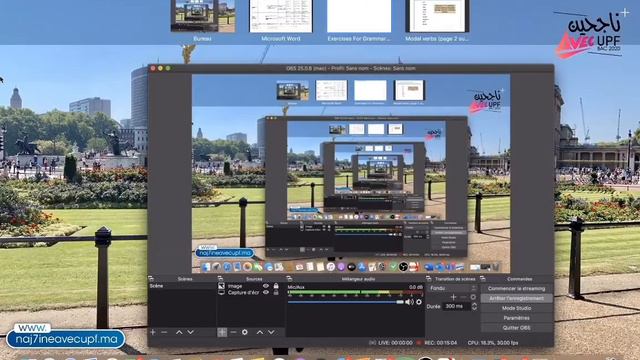Image resolution: width=640 pixels, height=360 pixels.
Task: Undock the Transition de scènes panel via header icon
Action: click(429, 279)
